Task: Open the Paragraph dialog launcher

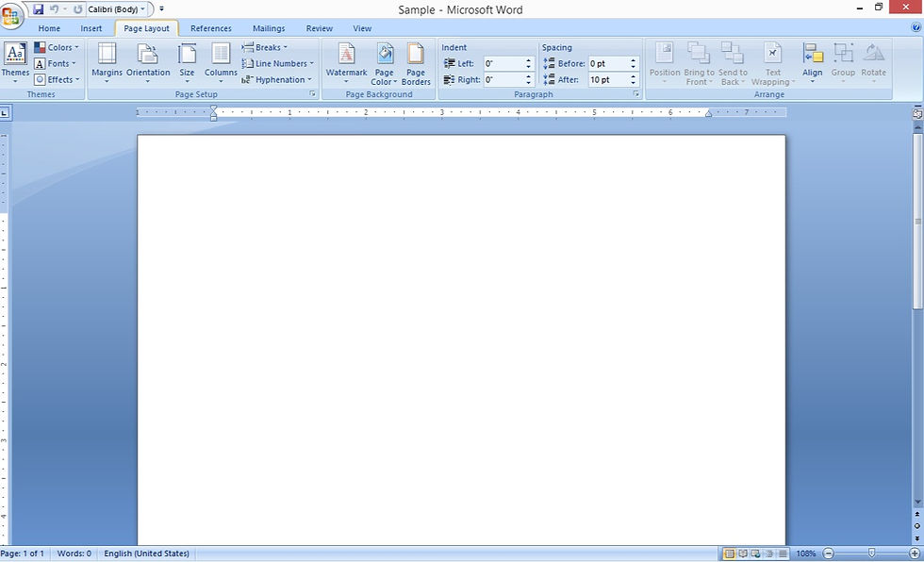Action: (x=635, y=93)
